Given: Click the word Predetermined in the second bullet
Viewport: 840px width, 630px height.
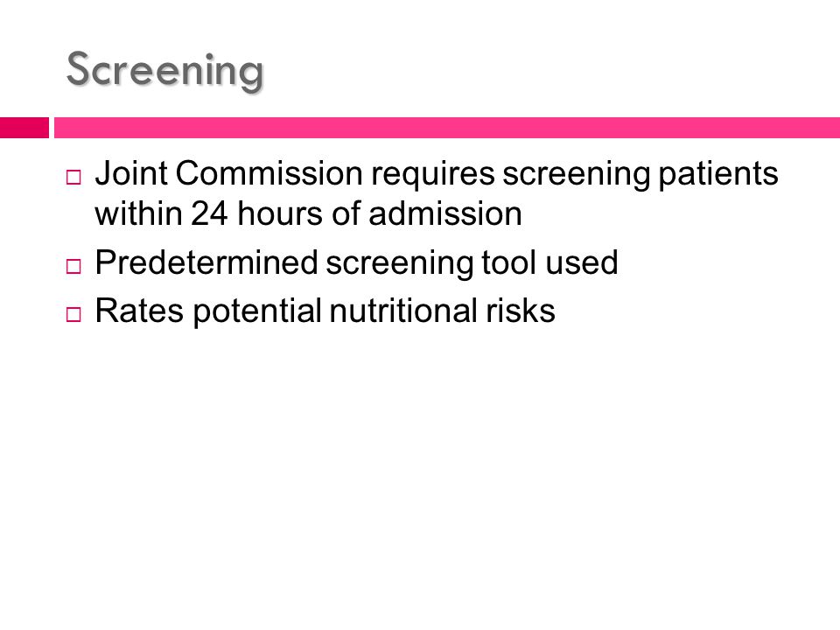Looking at the screenshot, I should 206,262.
